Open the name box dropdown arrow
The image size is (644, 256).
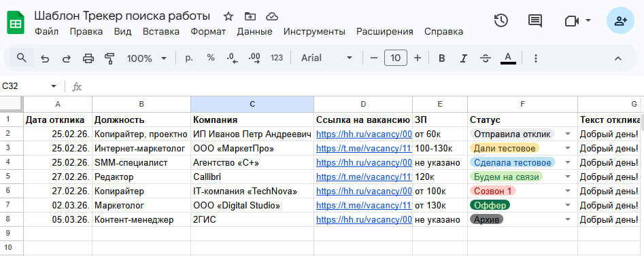click(x=54, y=86)
